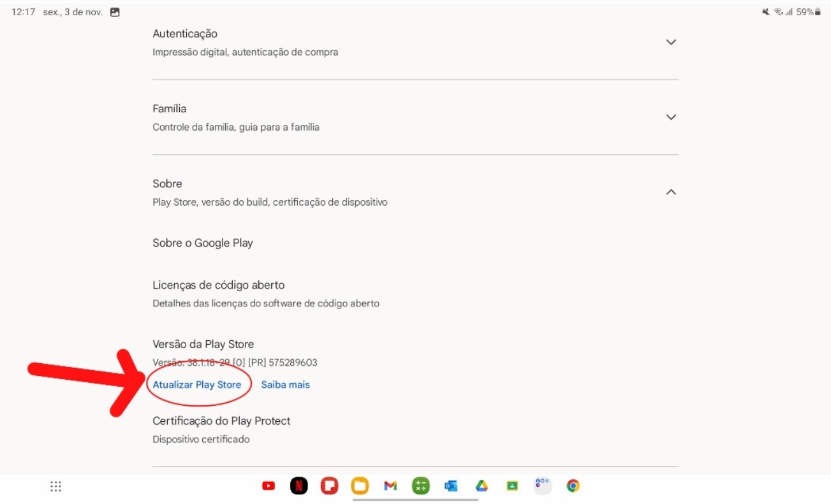Tap the image notification icon in the status bar
Screen dimensions: 831x504
(x=115, y=12)
